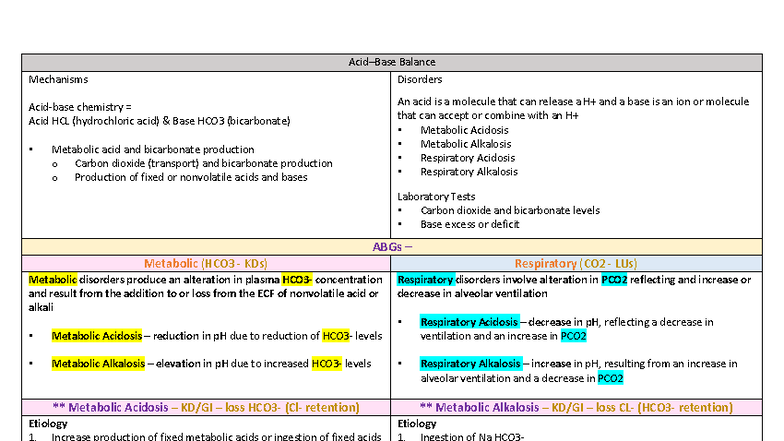Click the 'Respiratory (CO2 - LUs)' column header

click(576, 264)
